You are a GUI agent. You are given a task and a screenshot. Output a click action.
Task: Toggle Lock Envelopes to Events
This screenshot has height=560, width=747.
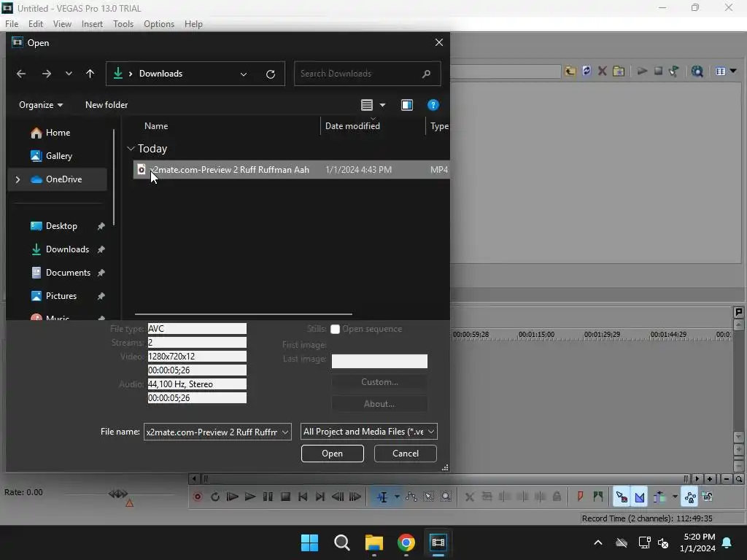click(690, 497)
